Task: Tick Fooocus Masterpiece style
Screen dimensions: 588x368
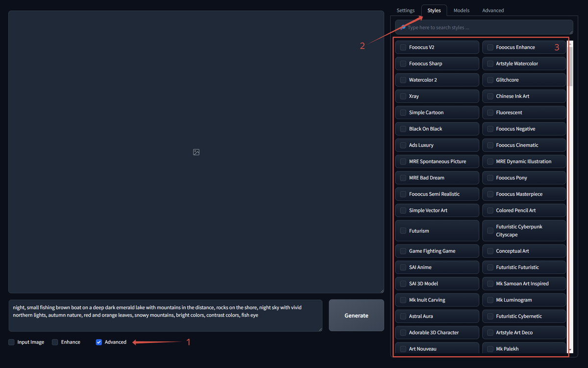Action: point(490,194)
